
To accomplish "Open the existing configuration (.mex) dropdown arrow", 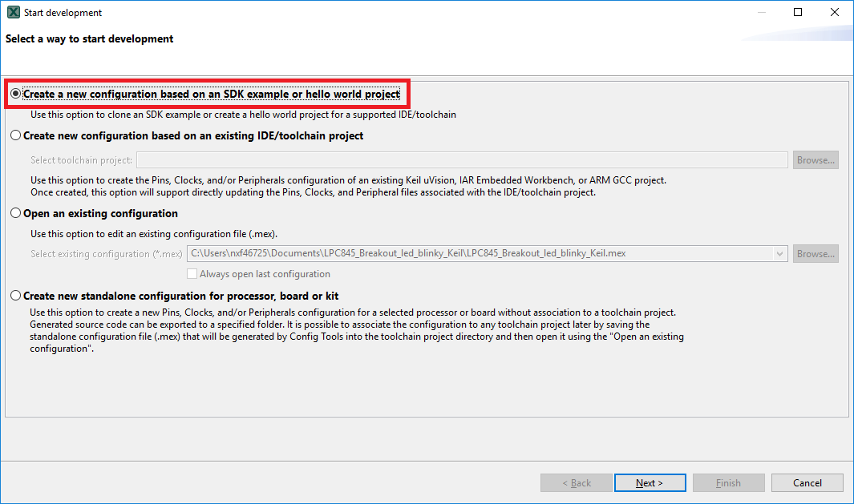I will pyautogui.click(x=779, y=254).
